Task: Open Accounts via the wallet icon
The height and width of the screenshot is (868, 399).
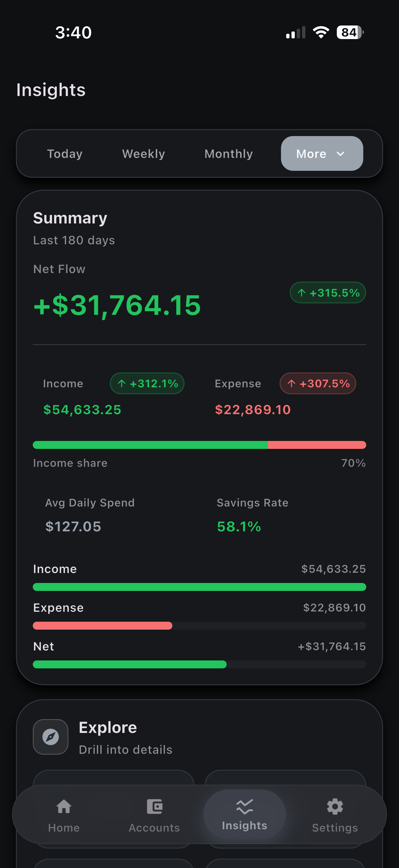Action: click(x=154, y=807)
